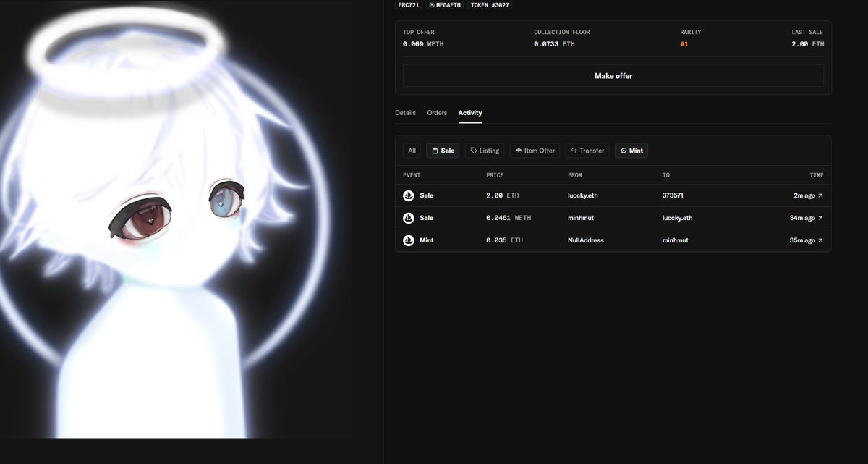Click the FROM column header

575,175
